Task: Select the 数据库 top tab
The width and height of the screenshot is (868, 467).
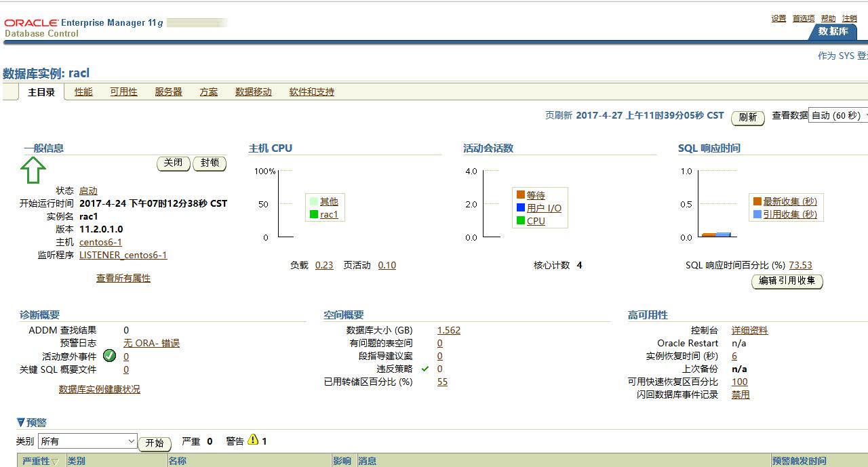Action: [x=833, y=32]
